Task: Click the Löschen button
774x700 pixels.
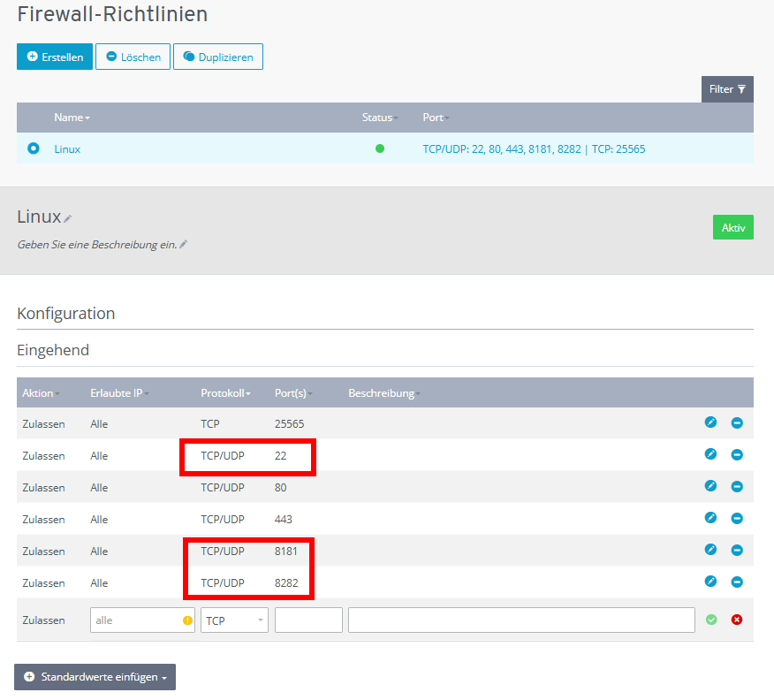Action: [x=133, y=57]
